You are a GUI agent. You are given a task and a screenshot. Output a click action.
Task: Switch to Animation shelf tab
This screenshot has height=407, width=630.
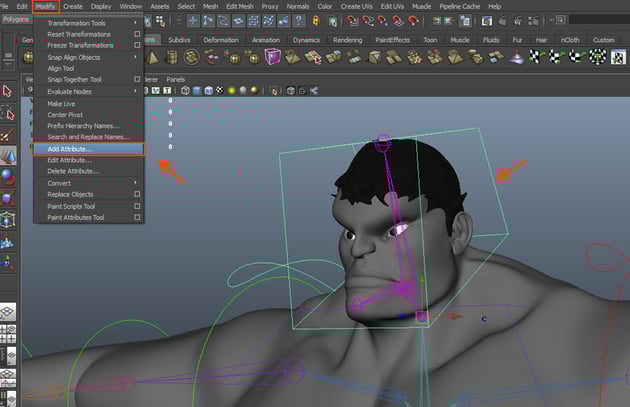tap(266, 40)
